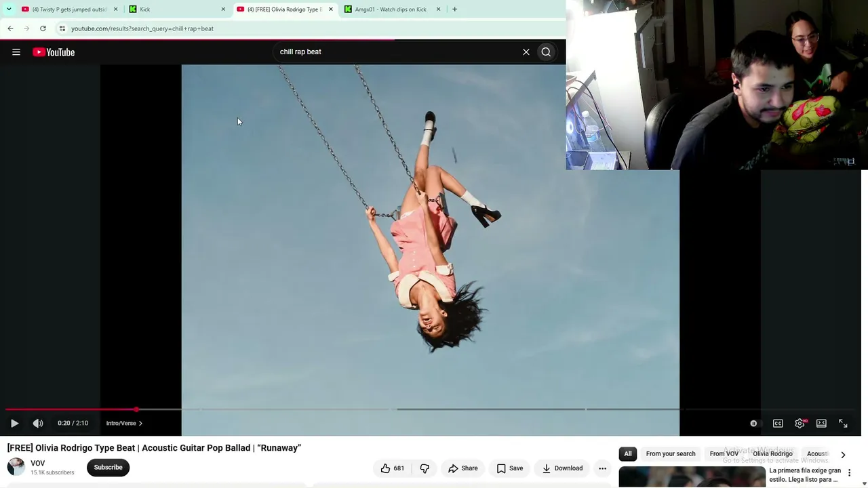Select the 'All' filter chip
This screenshot has width=868, height=488.
(x=628, y=453)
